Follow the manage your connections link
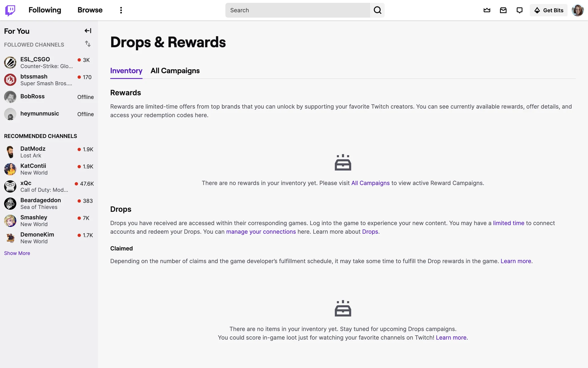 [261, 232]
